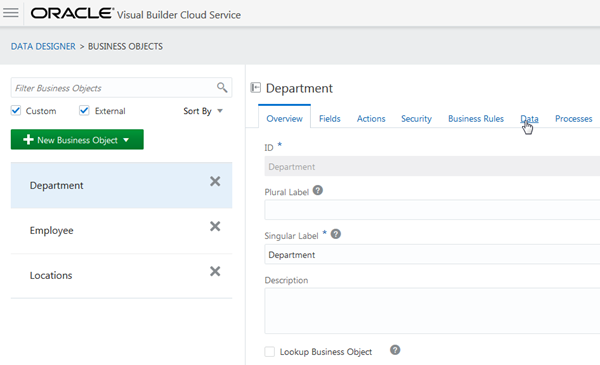Image resolution: width=600 pixels, height=365 pixels.
Task: Select the Employee business object
Action: pos(121,231)
